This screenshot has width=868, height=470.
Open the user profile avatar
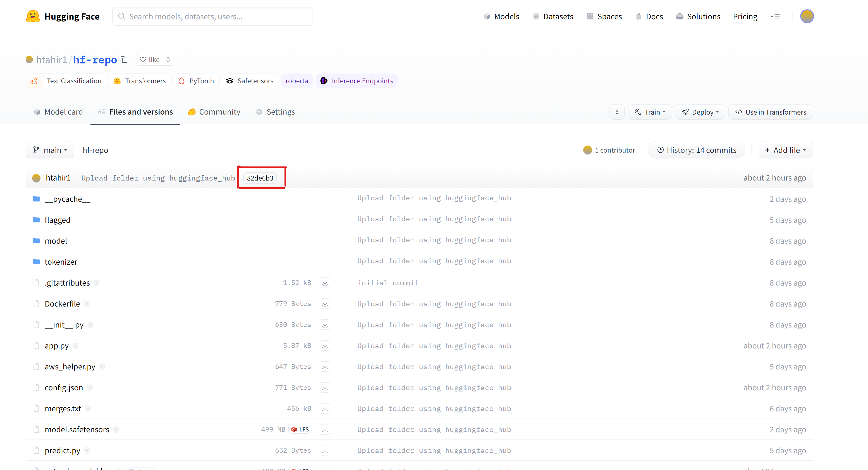(807, 16)
